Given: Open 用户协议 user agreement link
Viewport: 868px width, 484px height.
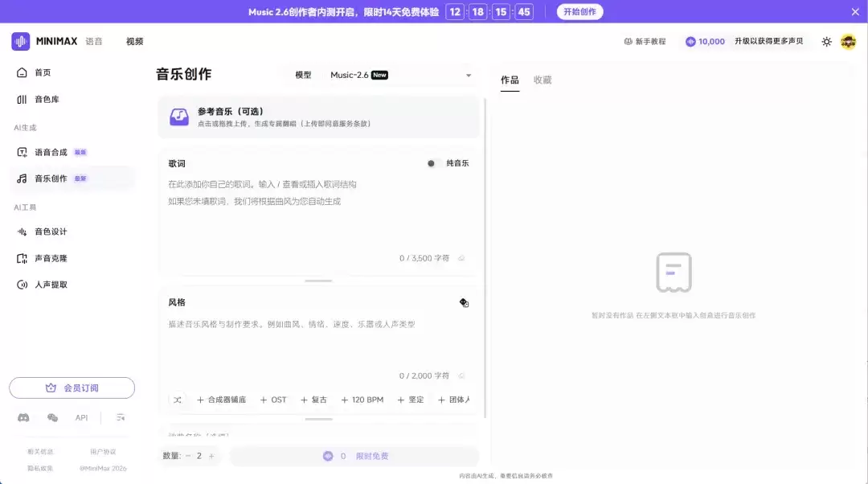Looking at the screenshot, I should click(x=103, y=452).
